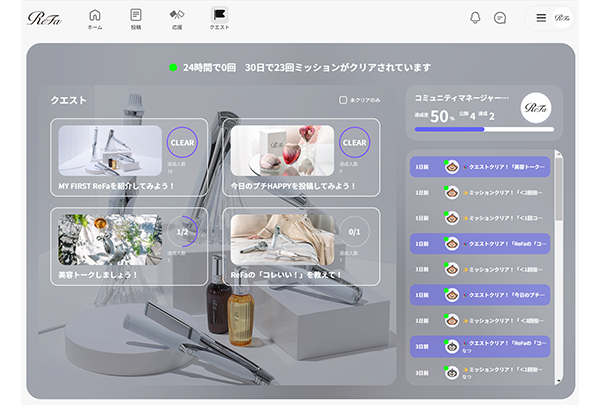Click activity list scrollbar up arrow

point(559,154)
